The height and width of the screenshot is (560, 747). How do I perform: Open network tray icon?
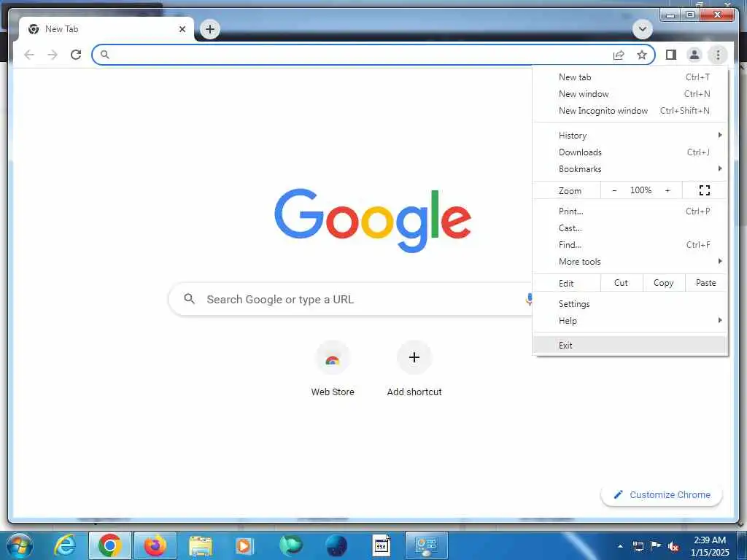click(638, 546)
